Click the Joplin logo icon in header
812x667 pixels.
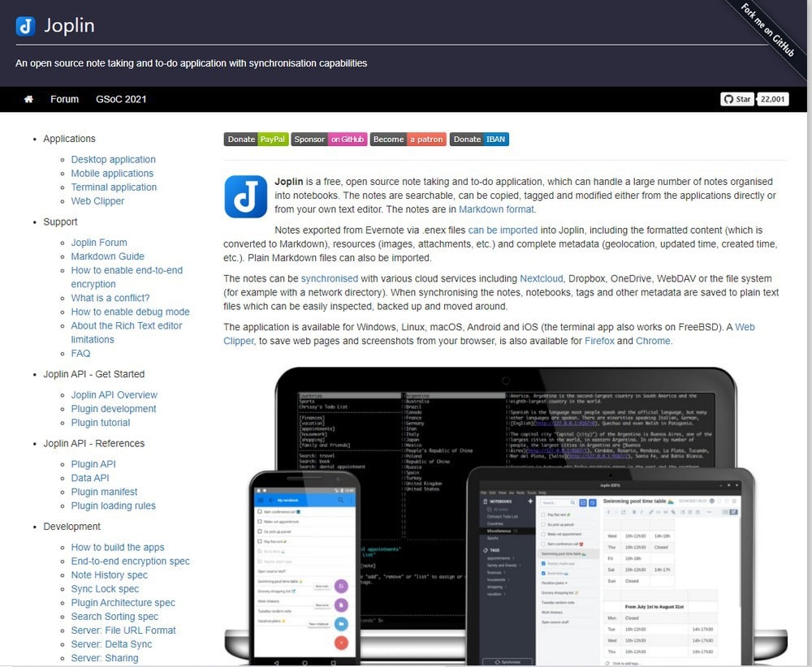[x=25, y=26]
